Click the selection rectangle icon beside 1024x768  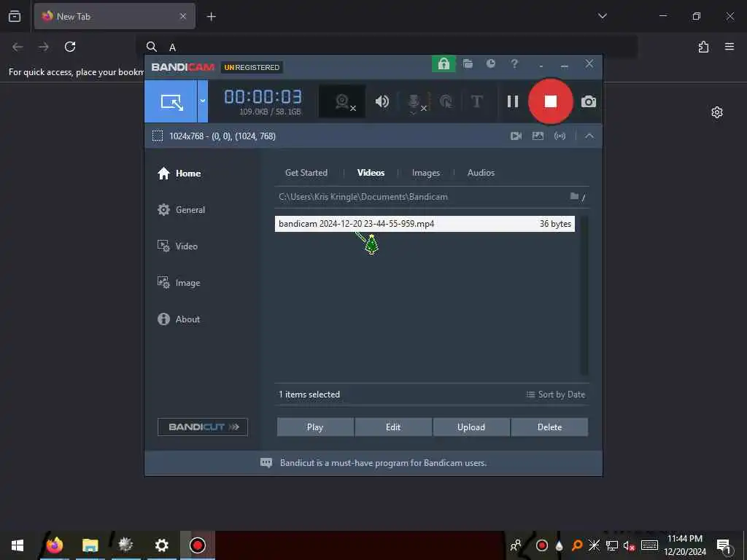(x=158, y=136)
